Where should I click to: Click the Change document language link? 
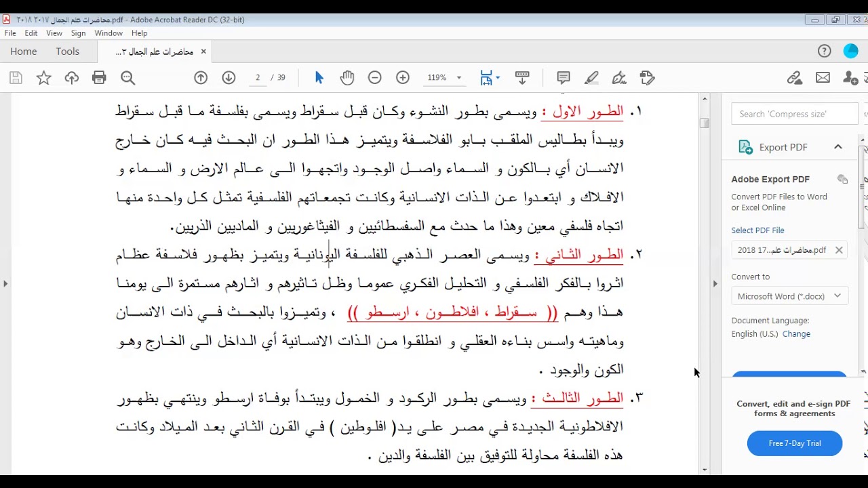[796, 334]
